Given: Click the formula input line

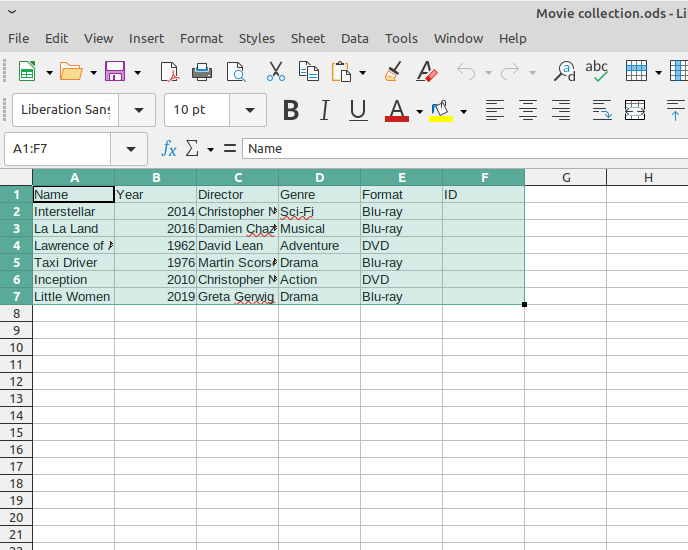Looking at the screenshot, I should [x=460, y=149].
